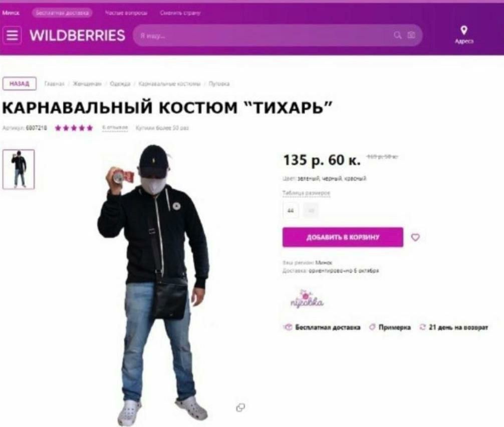Screen dimensions: 504x427
Task: Open Сменить страну in the top bar
Action: coord(180,13)
